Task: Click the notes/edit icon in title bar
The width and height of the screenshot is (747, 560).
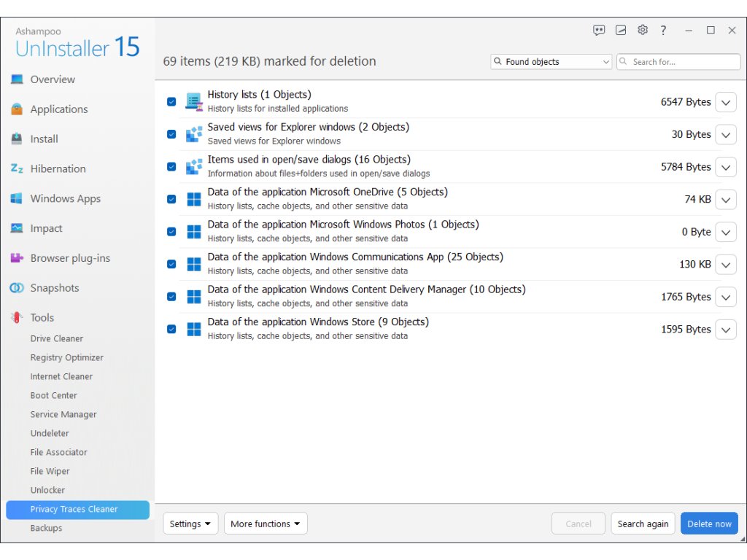Action: pyautogui.click(x=621, y=30)
